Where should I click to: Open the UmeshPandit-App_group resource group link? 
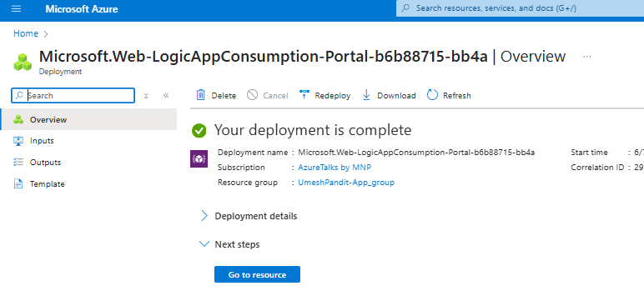coord(346,183)
